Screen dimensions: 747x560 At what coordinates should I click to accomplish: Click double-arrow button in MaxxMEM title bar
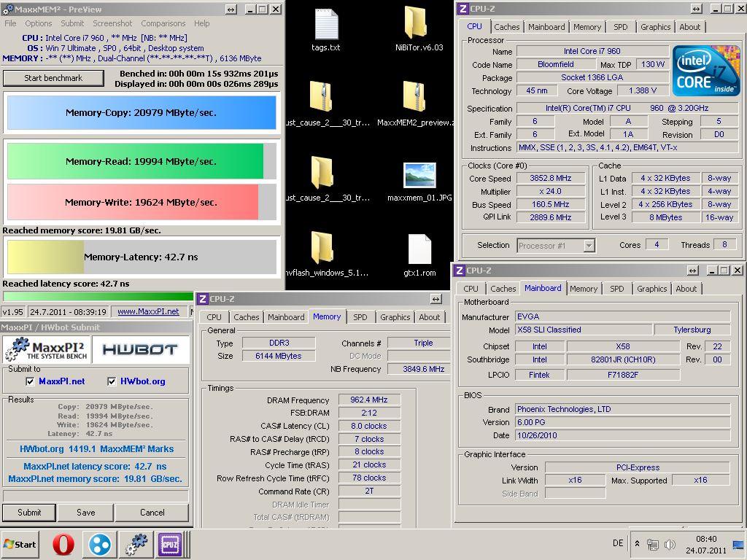(x=231, y=9)
